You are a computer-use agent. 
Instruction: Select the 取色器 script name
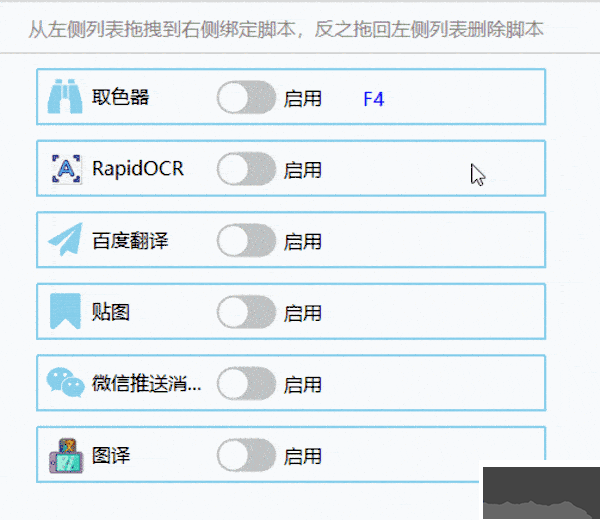[x=120, y=98]
